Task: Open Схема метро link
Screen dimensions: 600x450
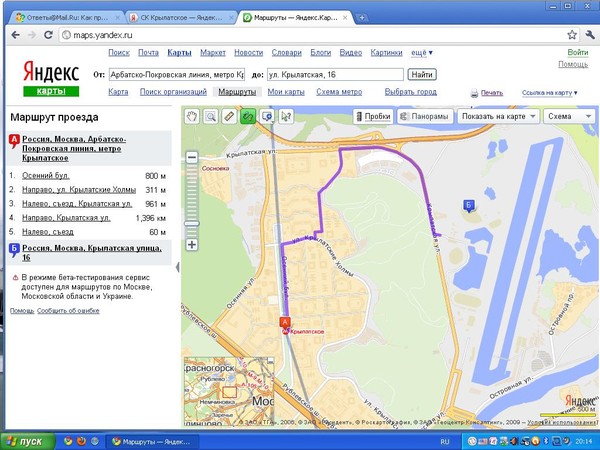Action: pyautogui.click(x=339, y=92)
